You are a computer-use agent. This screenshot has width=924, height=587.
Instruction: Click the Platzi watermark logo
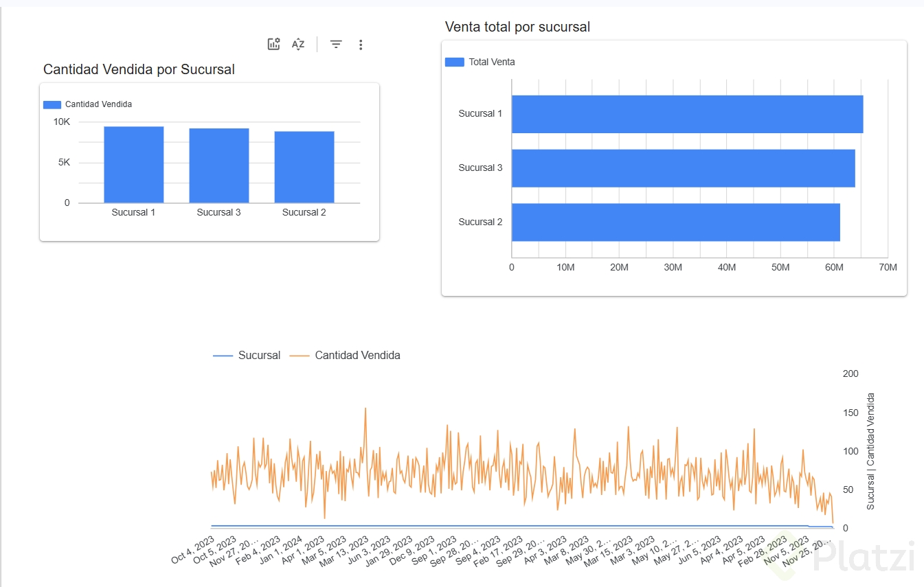pyautogui.click(x=849, y=556)
